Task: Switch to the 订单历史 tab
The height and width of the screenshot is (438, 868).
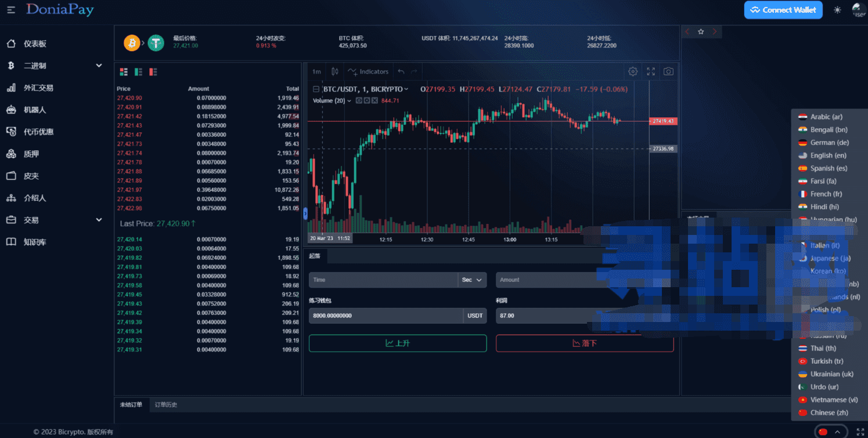Action: 166,404
